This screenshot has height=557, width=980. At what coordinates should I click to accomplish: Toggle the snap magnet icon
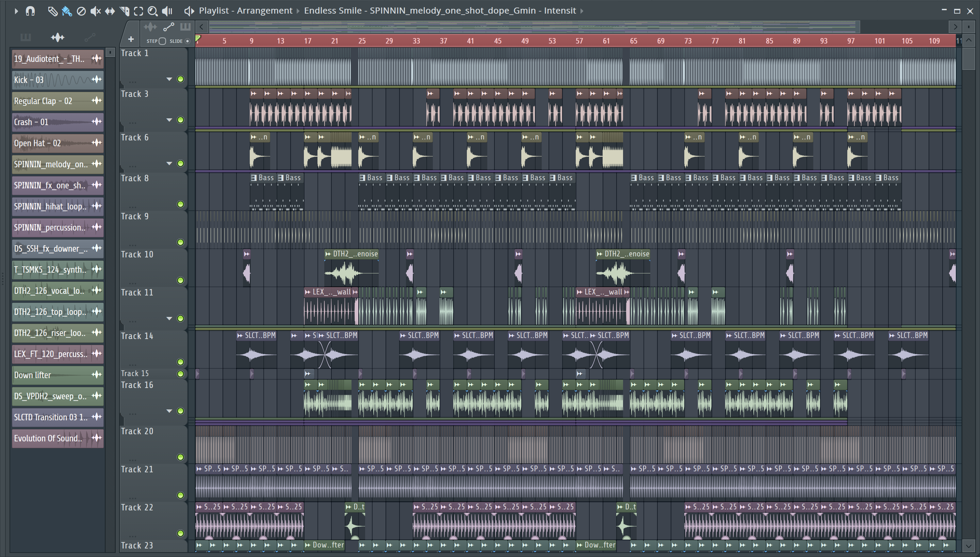click(30, 11)
